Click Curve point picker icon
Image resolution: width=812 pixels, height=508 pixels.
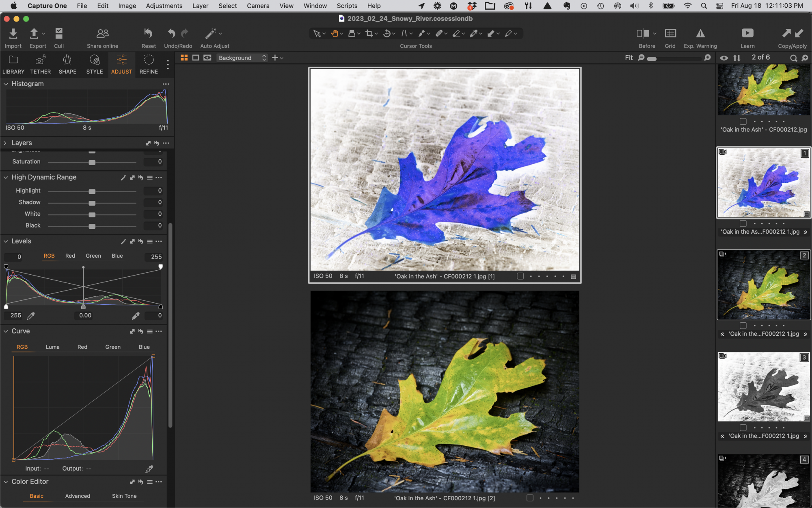[149, 469]
